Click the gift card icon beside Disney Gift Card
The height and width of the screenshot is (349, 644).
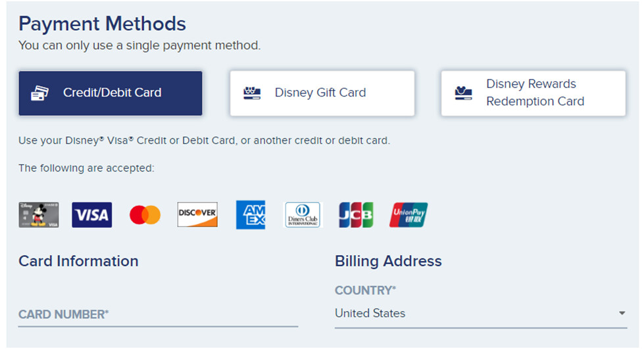click(x=252, y=93)
